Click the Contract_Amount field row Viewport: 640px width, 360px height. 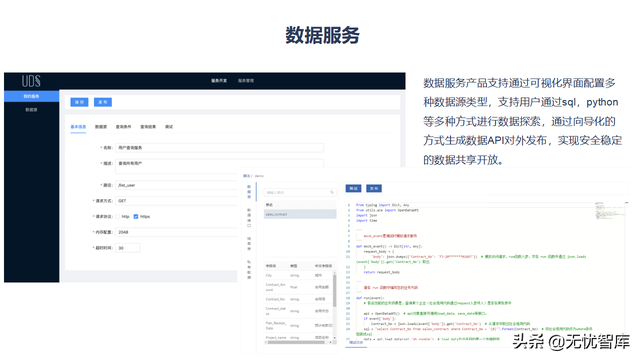click(299, 287)
